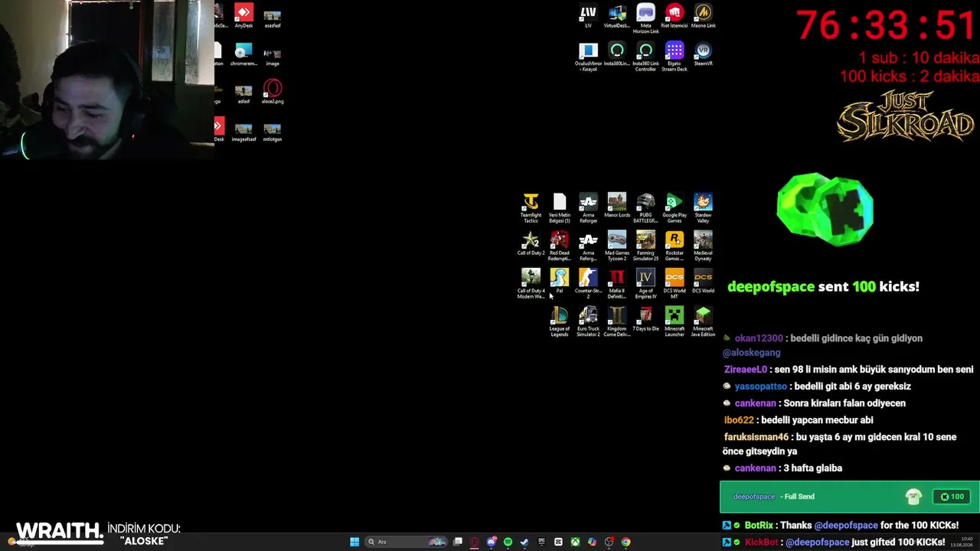Open the Yeni Metin Belgesi (3) file

tap(560, 207)
